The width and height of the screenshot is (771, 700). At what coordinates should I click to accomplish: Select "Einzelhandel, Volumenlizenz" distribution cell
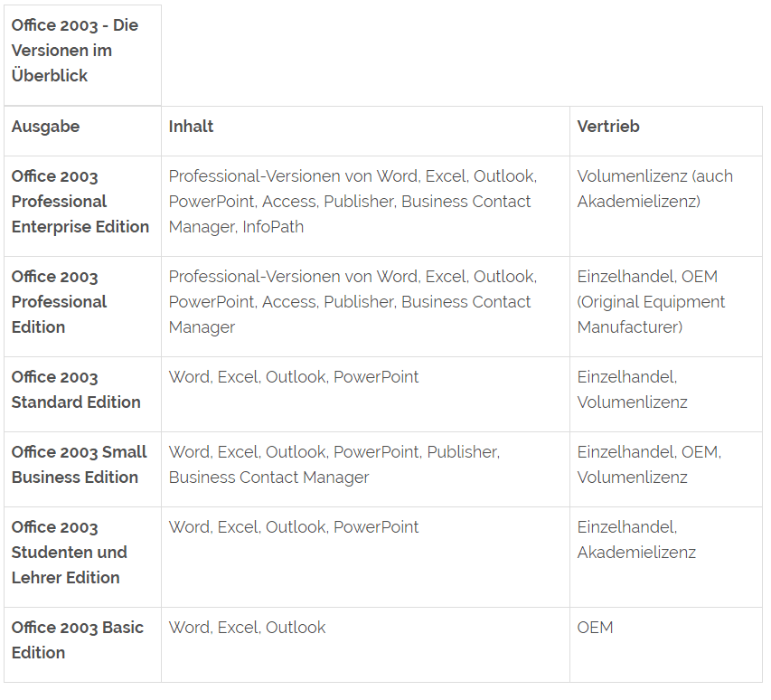(x=632, y=390)
